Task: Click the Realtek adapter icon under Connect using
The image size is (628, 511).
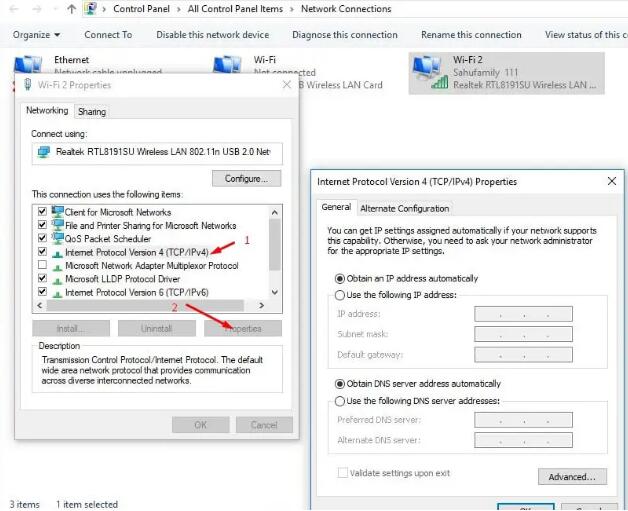Action: 44,152
